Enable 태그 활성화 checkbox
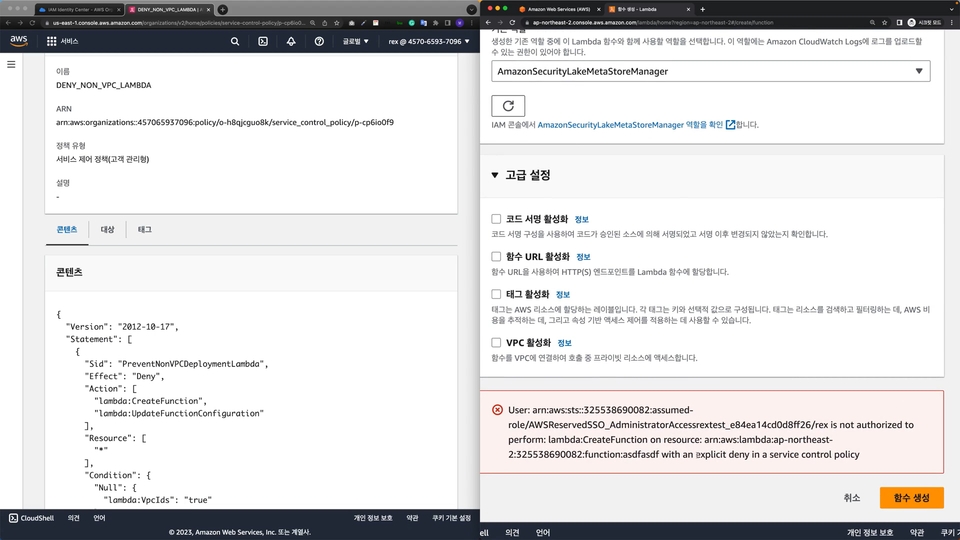The image size is (960, 540). coord(496,294)
